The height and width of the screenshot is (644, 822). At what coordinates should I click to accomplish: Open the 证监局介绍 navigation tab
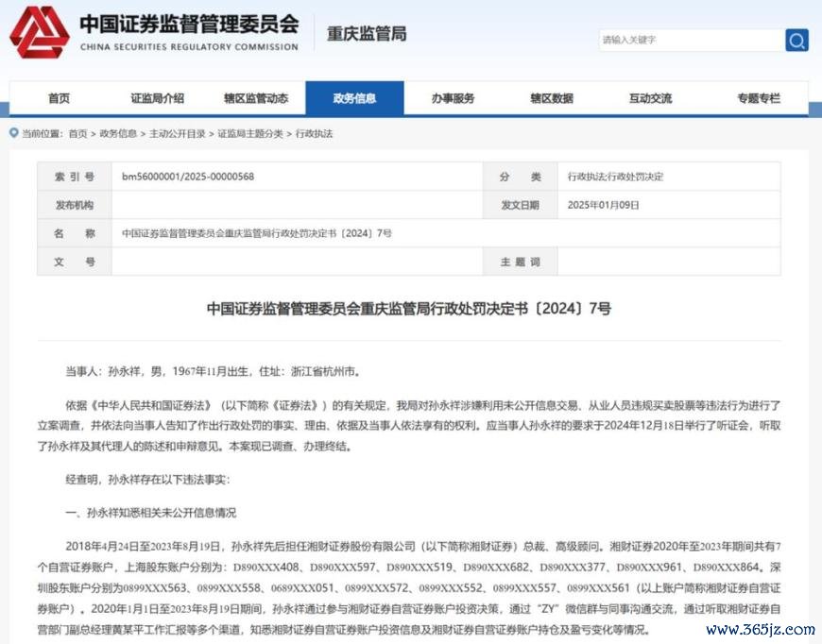click(x=157, y=98)
